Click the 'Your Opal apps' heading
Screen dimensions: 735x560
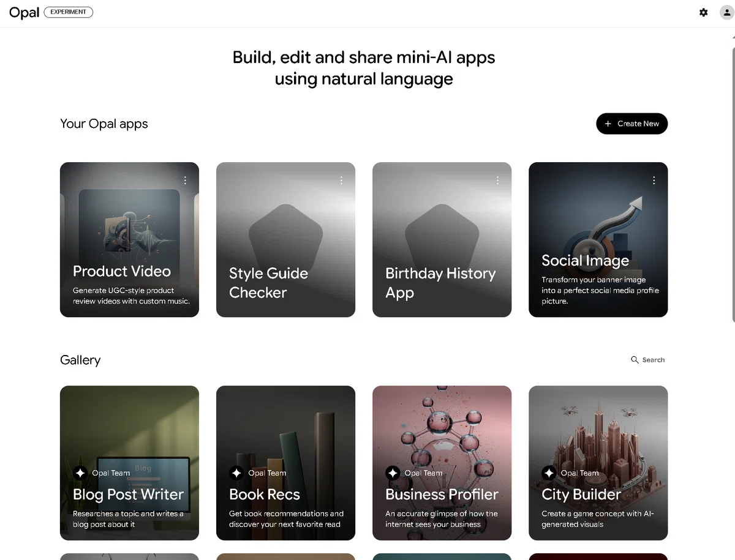(x=104, y=124)
